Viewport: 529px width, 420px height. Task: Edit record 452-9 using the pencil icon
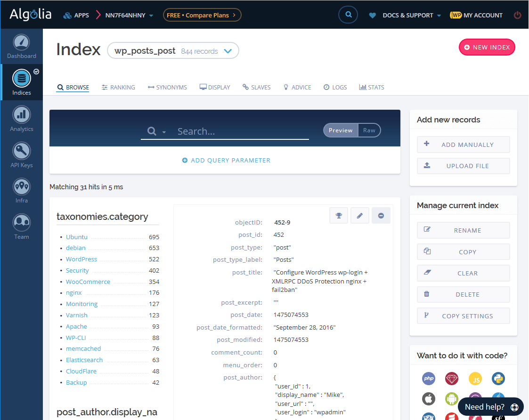click(x=359, y=215)
